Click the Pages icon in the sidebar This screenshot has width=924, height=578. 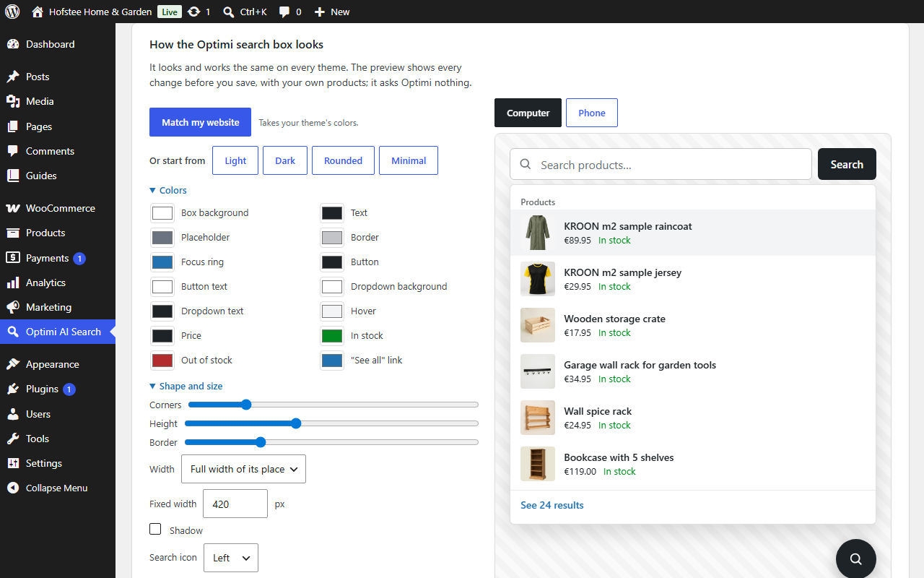(13, 126)
